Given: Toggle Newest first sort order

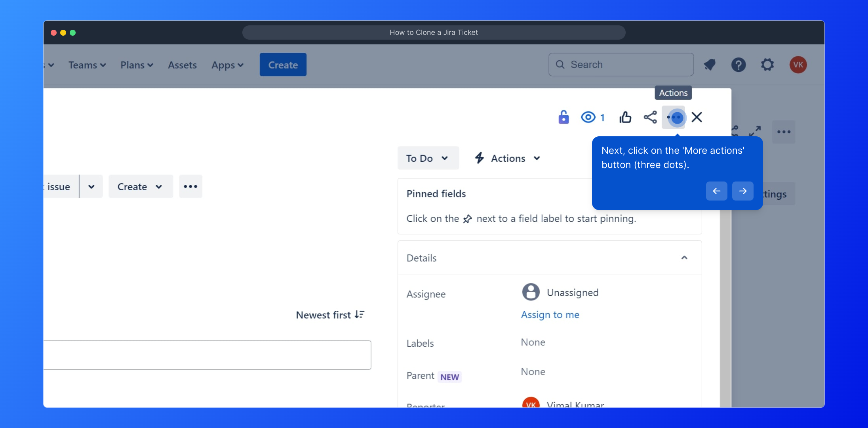Looking at the screenshot, I should pos(330,315).
